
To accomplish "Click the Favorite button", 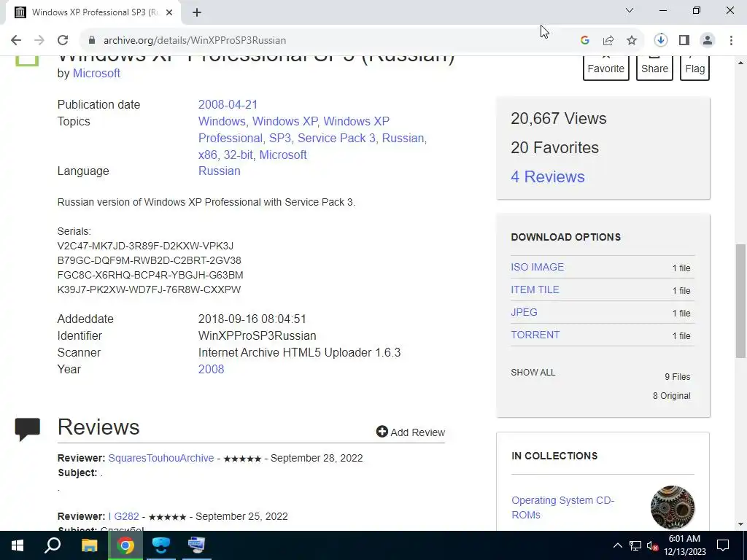I will pyautogui.click(x=606, y=68).
